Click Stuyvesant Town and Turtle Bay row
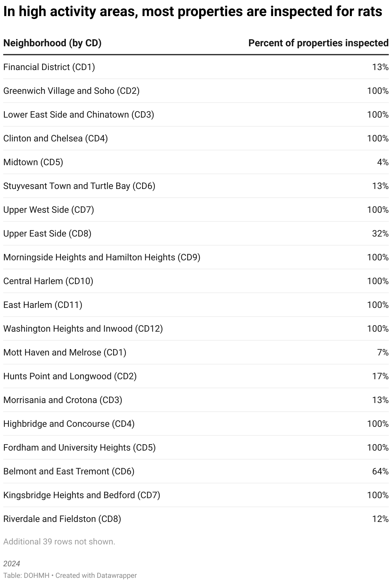The image size is (392, 583). tap(79, 186)
